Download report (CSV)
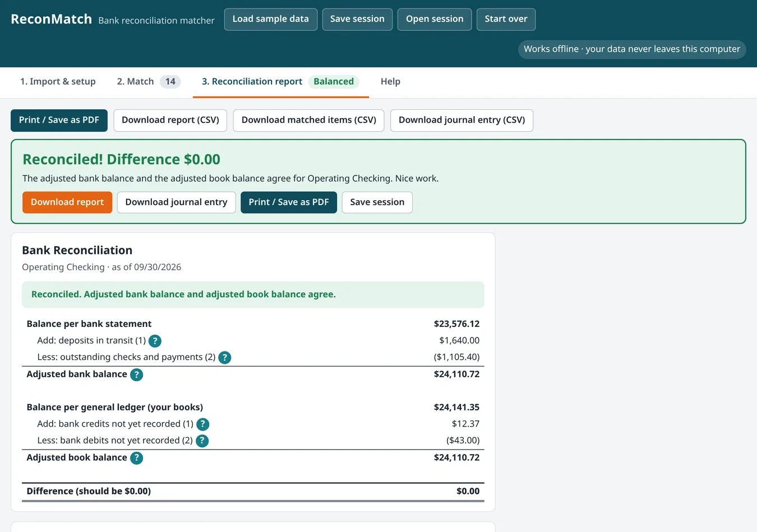The height and width of the screenshot is (532, 757). (x=170, y=121)
